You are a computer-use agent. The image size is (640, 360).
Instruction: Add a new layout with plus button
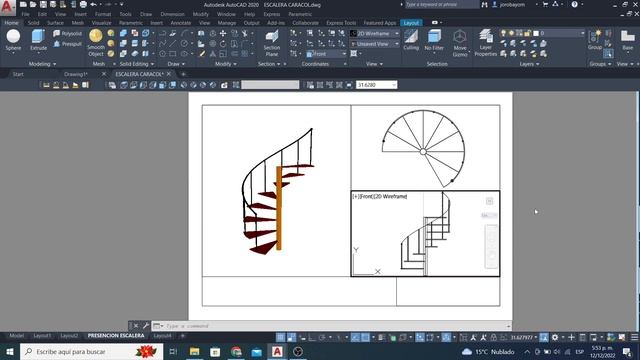click(x=182, y=336)
